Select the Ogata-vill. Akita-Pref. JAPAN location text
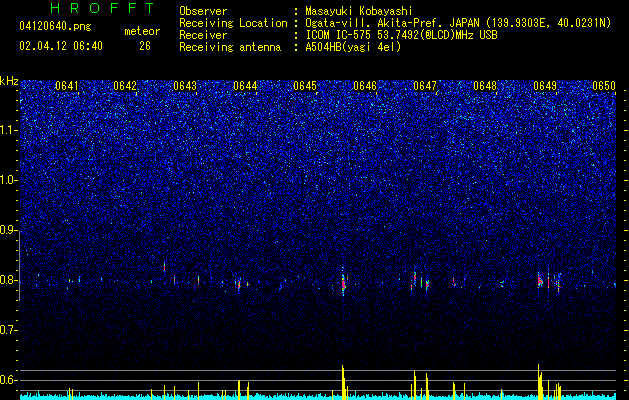629x400 pixels. [458, 23]
